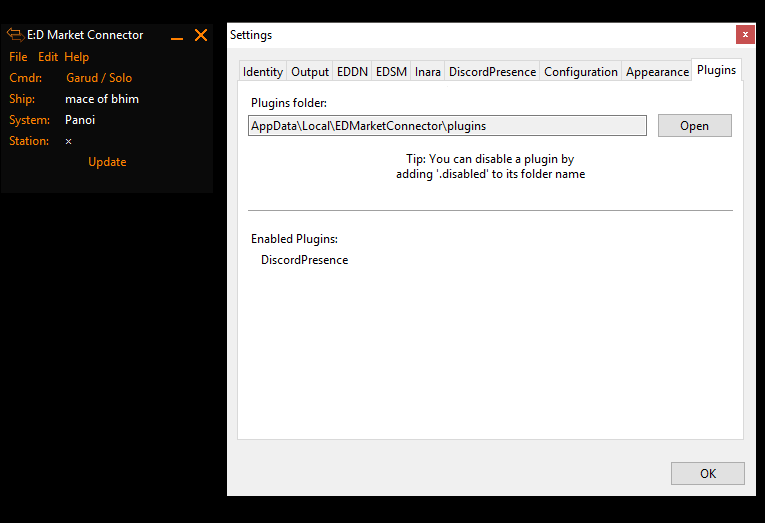This screenshot has width=765, height=523.
Task: Click the Station: label
Action: coord(29,141)
